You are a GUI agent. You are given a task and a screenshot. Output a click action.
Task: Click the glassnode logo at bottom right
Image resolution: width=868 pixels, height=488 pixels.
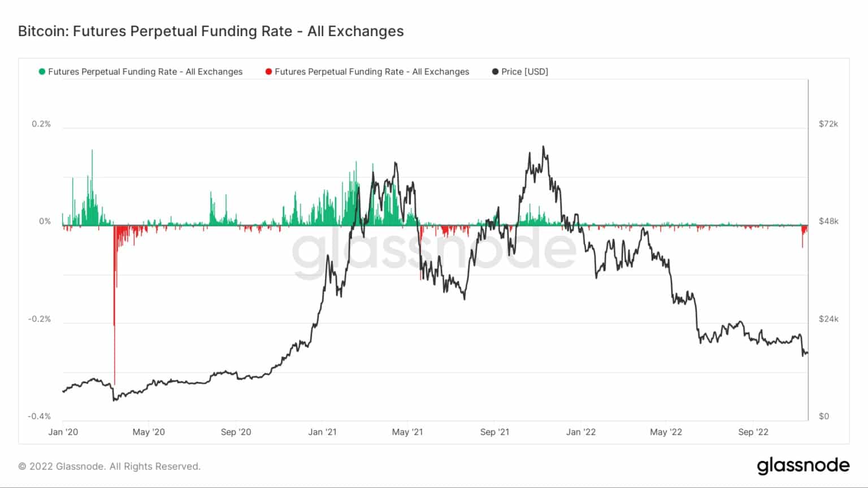803,466
